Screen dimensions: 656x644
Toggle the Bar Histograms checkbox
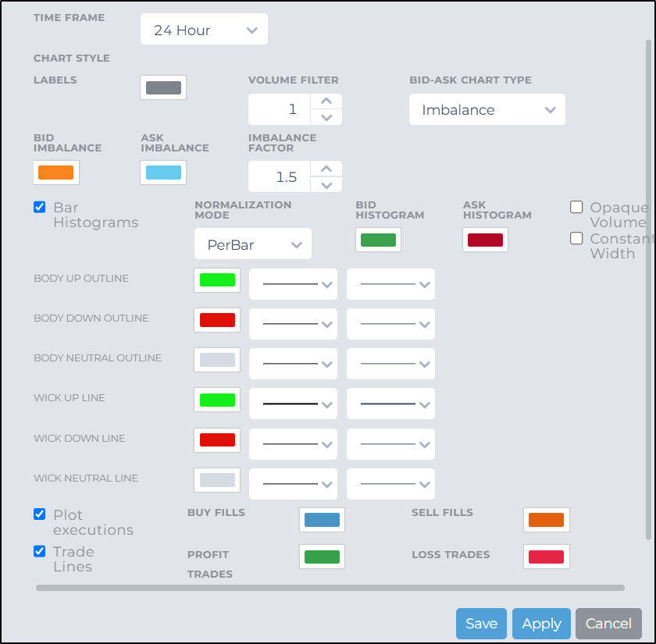pyautogui.click(x=40, y=207)
